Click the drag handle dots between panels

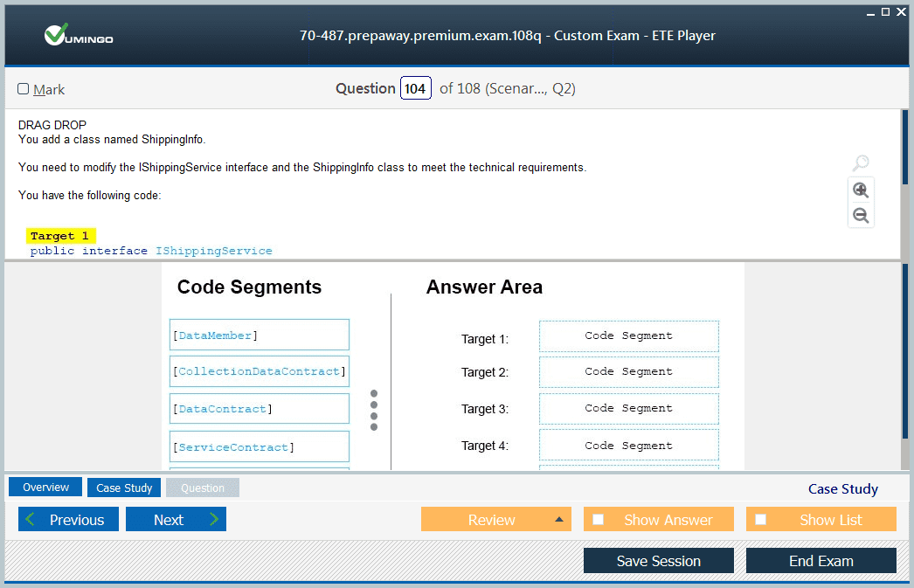(374, 411)
